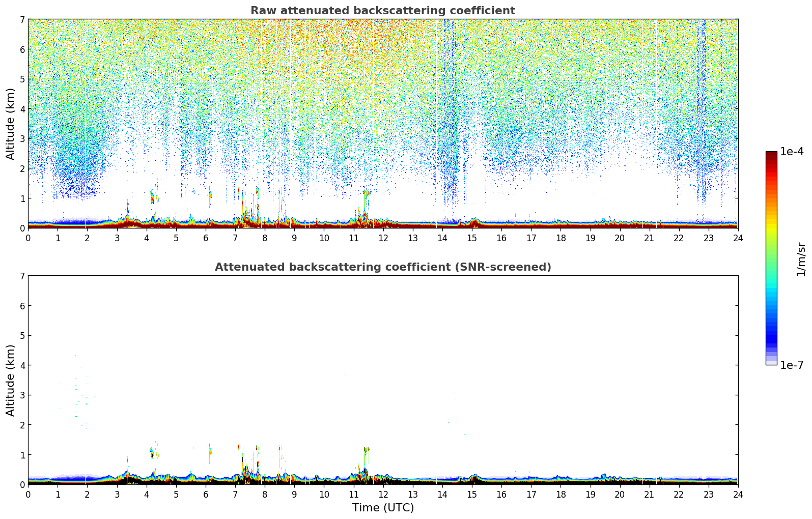Click the top plot's "Altitude (km)" label
The width and height of the screenshot is (812, 519).
click(11, 124)
